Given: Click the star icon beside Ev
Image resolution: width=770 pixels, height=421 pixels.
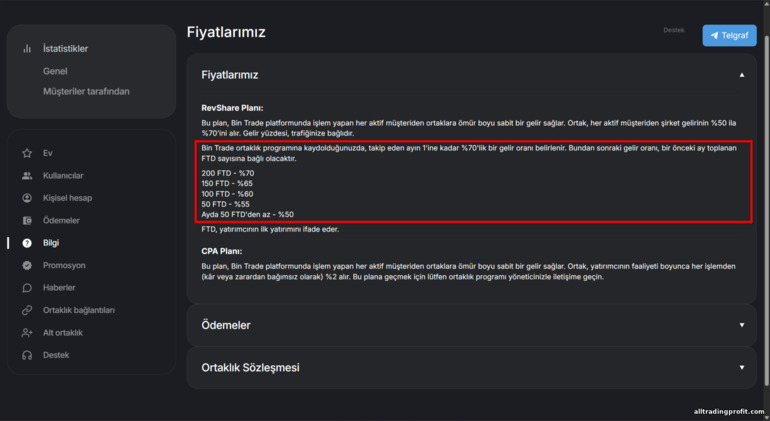Looking at the screenshot, I should pos(27,153).
